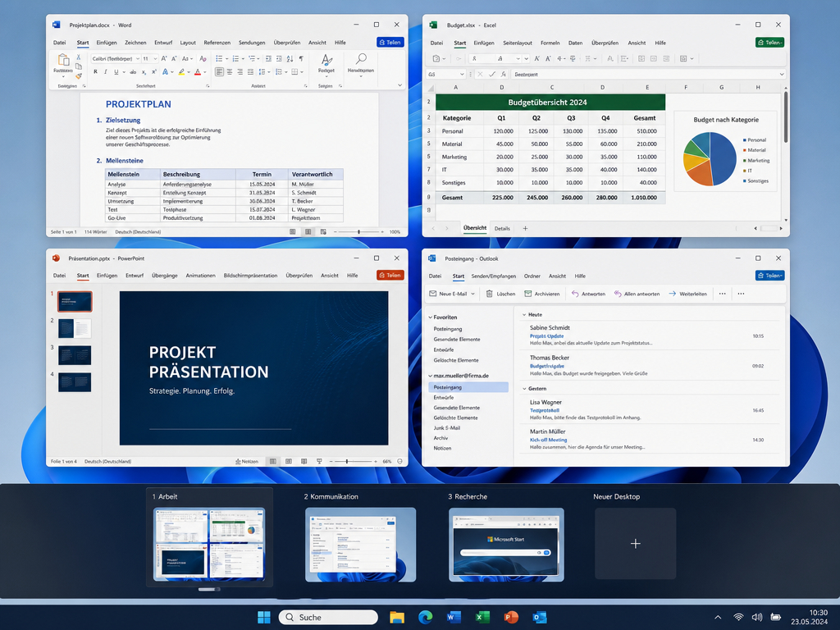This screenshot has height=630, width=840.
Task: Toggle Bold formatting in Word ribbon
Action: pyautogui.click(x=95, y=72)
